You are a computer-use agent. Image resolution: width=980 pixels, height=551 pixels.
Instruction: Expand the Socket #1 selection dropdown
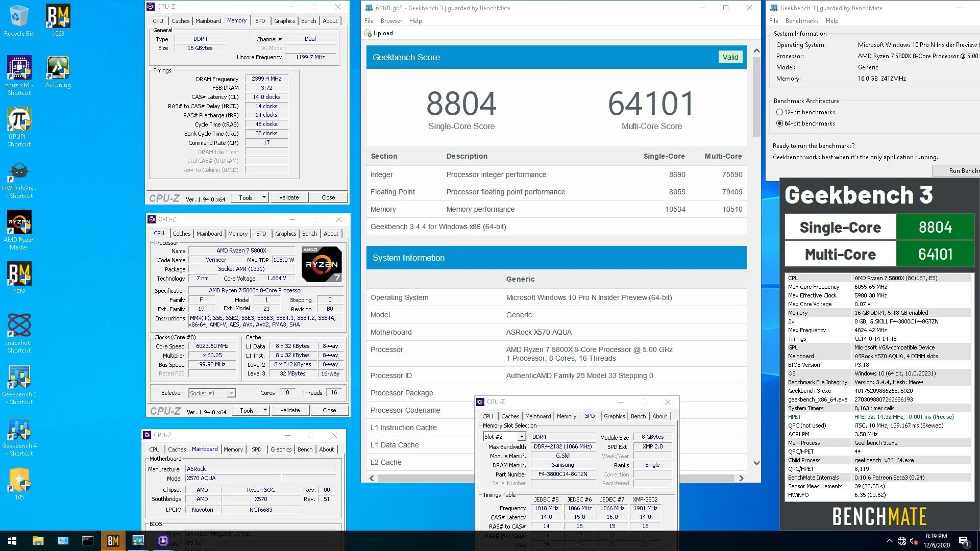point(231,393)
